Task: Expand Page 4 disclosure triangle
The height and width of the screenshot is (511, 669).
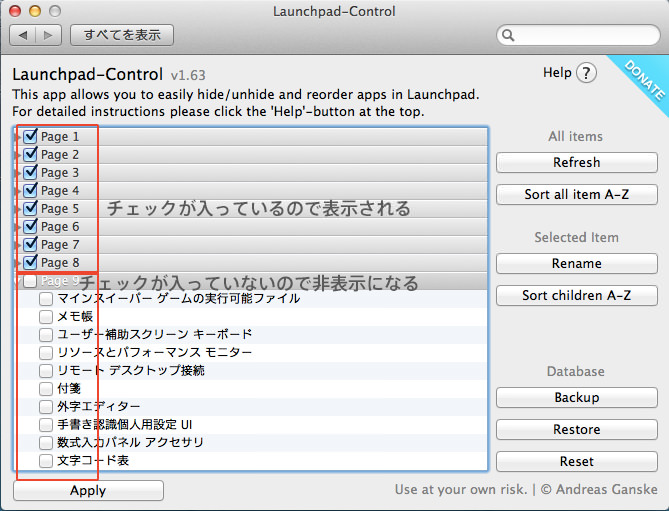Action: (18, 191)
